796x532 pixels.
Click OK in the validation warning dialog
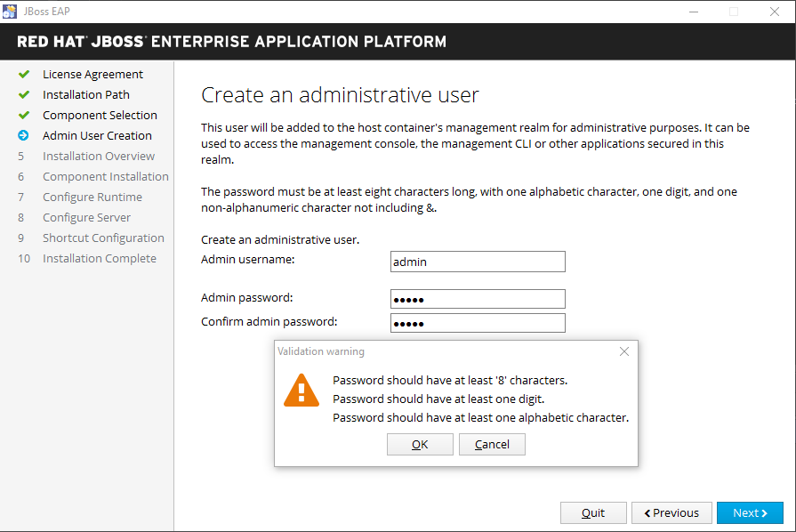click(420, 445)
